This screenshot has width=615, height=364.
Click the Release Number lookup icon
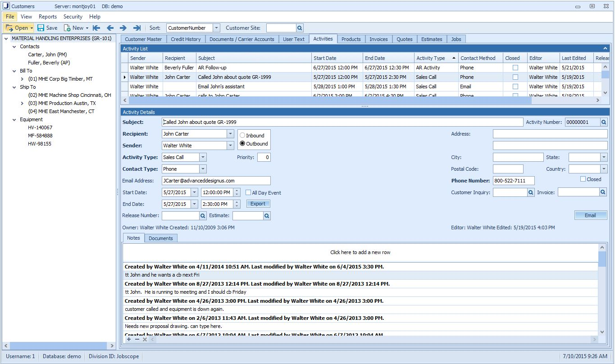[203, 216]
